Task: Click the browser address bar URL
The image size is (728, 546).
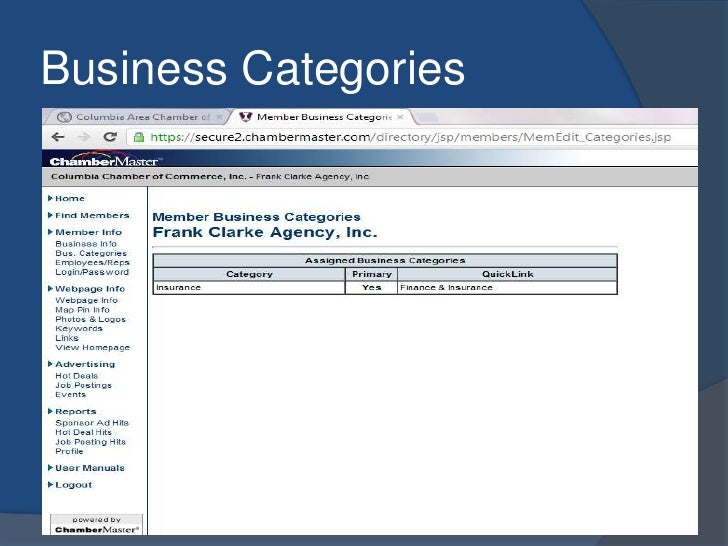Action: pyautogui.click(x=410, y=137)
